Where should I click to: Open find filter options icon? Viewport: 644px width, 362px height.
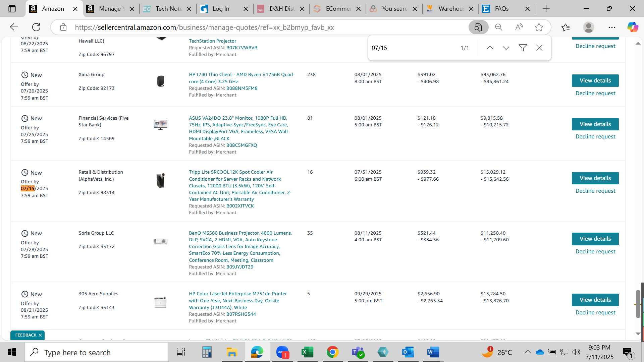click(x=523, y=48)
